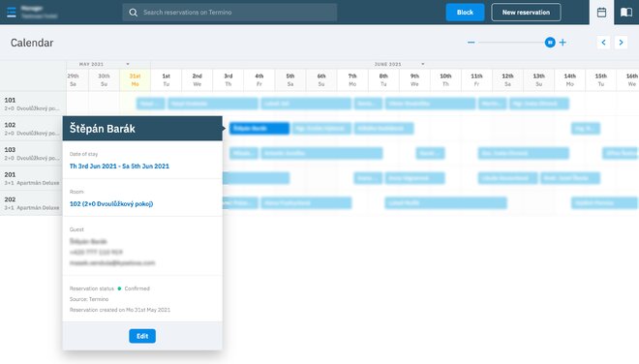Expand the May 2021 month dropdown
This screenshot has width=639, height=364.
tap(128, 64)
